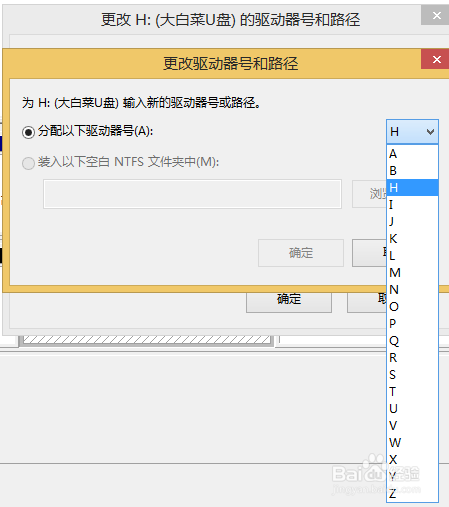This screenshot has height=507, width=449.
Task: Select drive letter U in dropdown list
Action: (412, 409)
